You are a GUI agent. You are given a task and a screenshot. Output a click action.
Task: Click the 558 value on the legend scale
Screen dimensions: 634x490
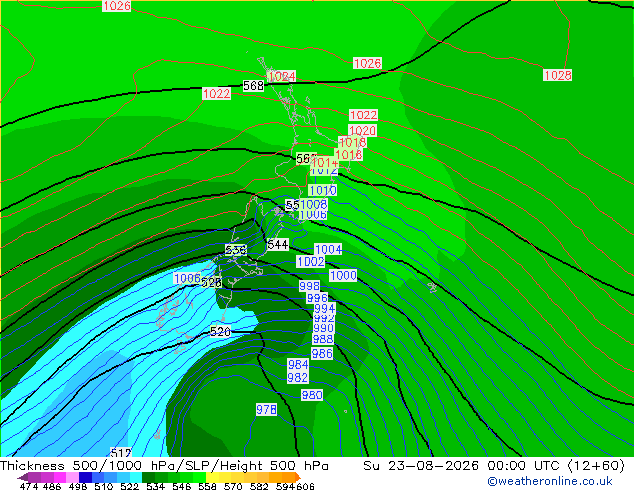[207, 486]
